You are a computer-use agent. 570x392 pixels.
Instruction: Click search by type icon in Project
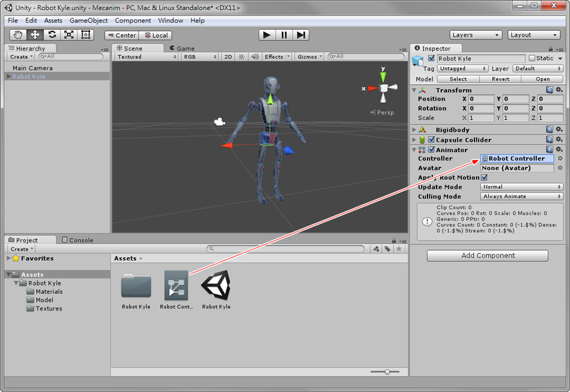pyautogui.click(x=376, y=249)
